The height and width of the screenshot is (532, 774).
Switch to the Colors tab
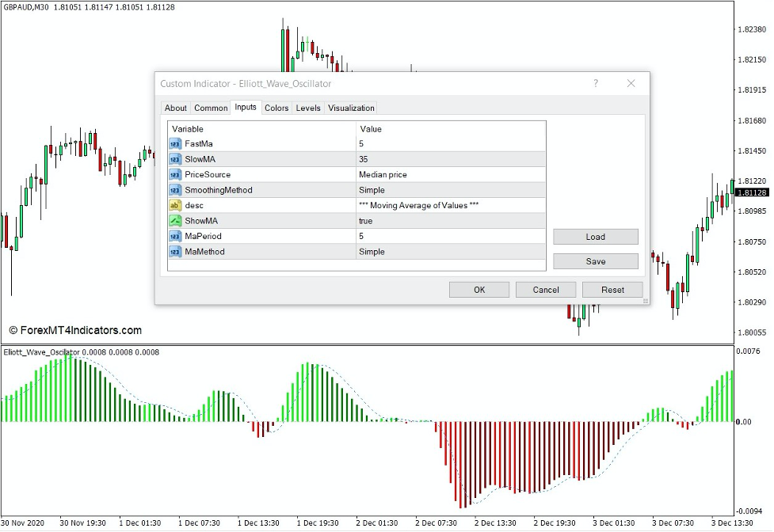276,108
